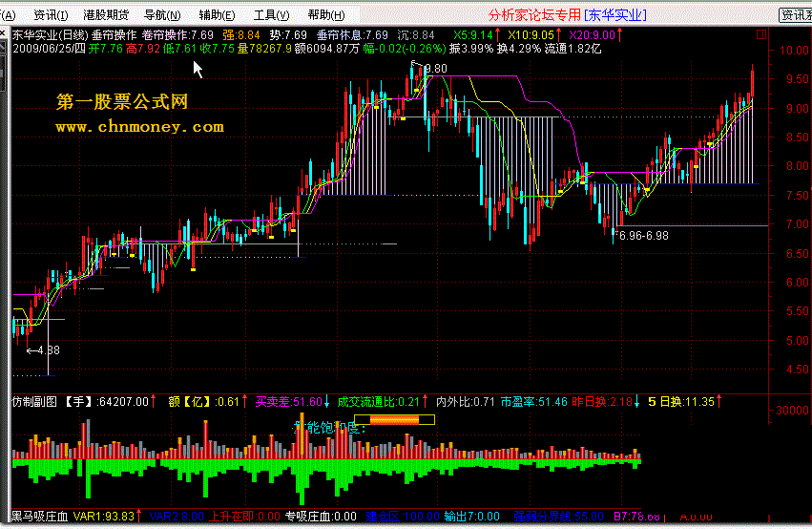This screenshot has height=529, width=812.
Task: Open the 帮助(H) menu
Action: tap(325, 15)
